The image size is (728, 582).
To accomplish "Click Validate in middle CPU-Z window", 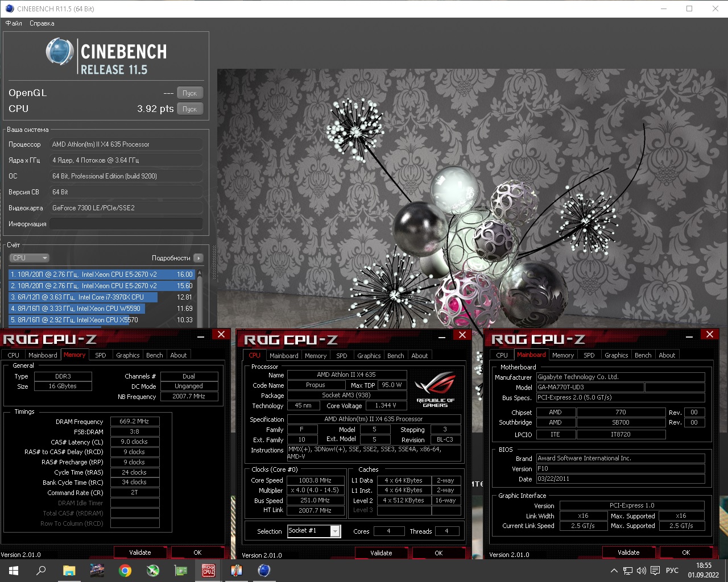I will [x=381, y=553].
